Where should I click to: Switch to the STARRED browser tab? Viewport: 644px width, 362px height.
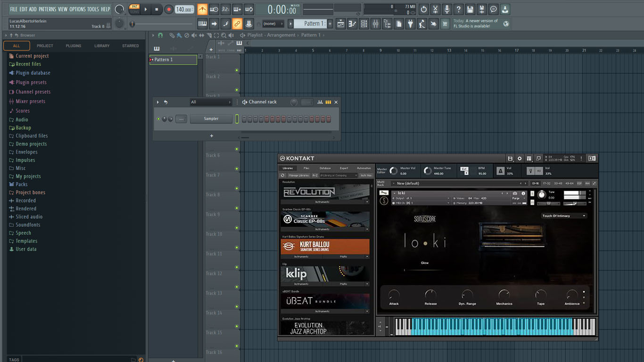[131, 46]
